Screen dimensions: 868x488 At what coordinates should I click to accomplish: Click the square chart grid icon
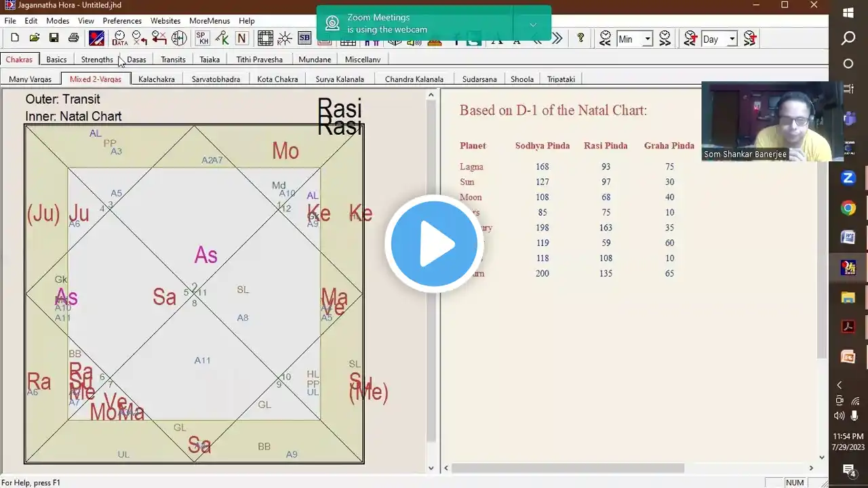pyautogui.click(x=265, y=38)
